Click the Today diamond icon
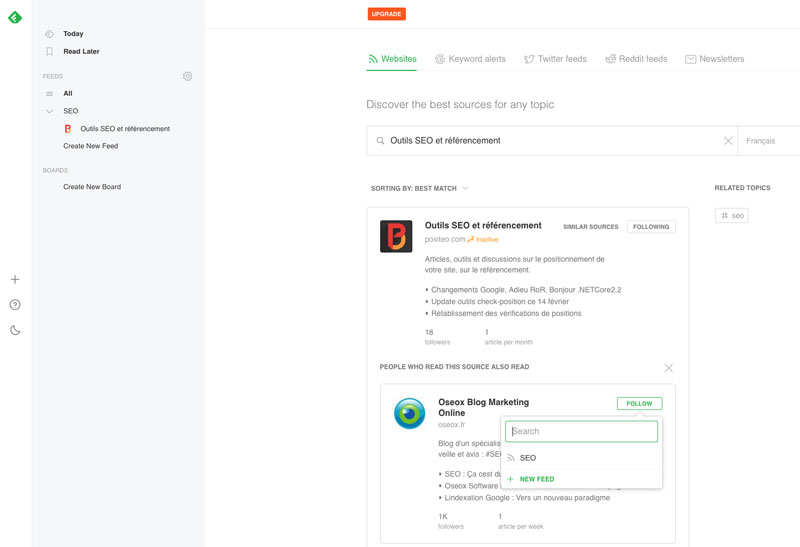Viewport: 800px width, 547px height. [49, 34]
